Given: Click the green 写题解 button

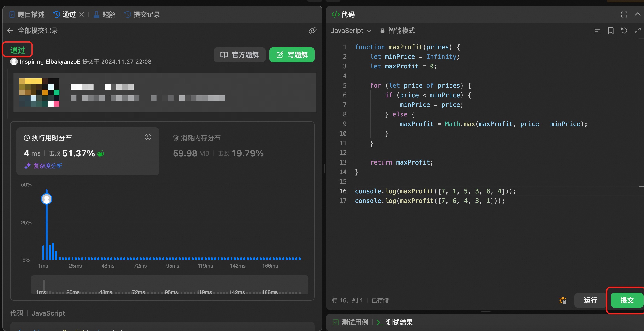Looking at the screenshot, I should 292,55.
